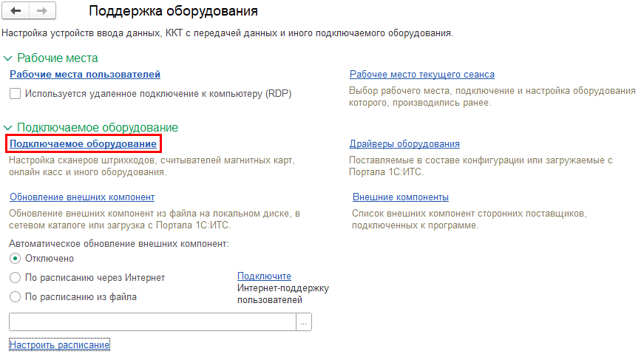The image size is (644, 357).
Task: Open the Рабочие места пользователей link
Action: tap(84, 74)
